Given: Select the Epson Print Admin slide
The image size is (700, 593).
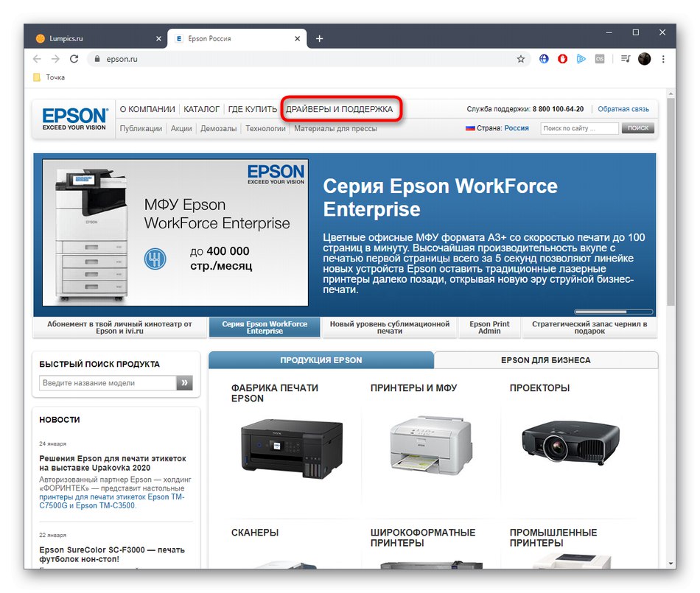Looking at the screenshot, I should [x=489, y=325].
